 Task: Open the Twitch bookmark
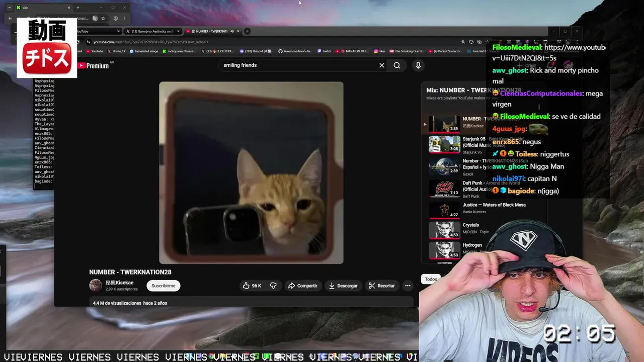[x=324, y=51]
